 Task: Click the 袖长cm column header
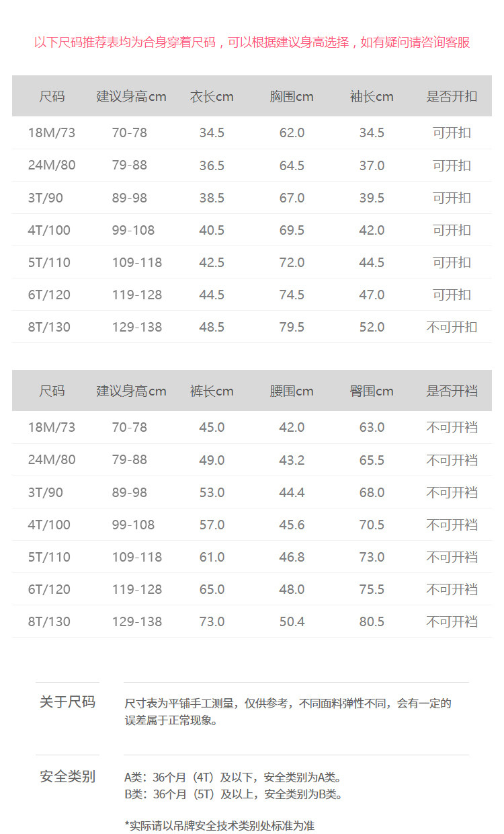[372, 96]
